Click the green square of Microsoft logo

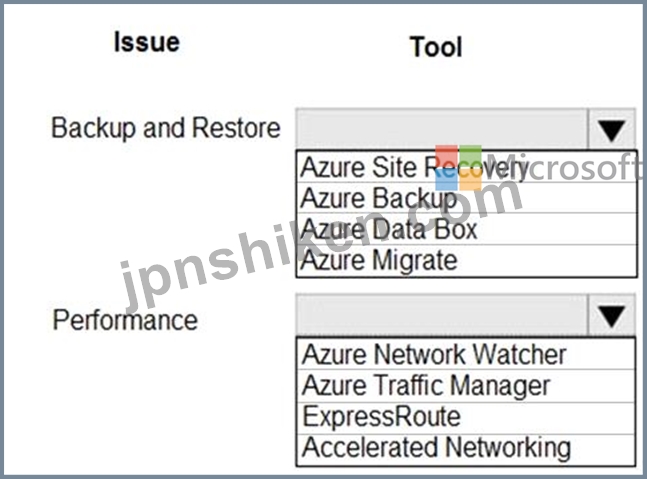(471, 156)
